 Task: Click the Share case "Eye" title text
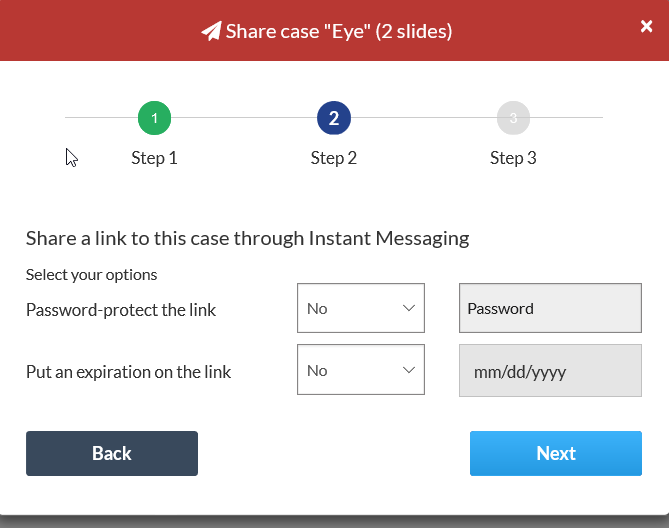pyautogui.click(x=339, y=31)
